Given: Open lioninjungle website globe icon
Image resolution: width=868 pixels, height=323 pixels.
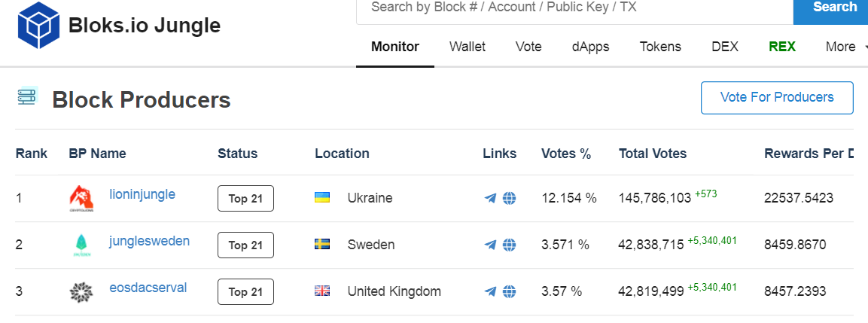Looking at the screenshot, I should point(510,199).
